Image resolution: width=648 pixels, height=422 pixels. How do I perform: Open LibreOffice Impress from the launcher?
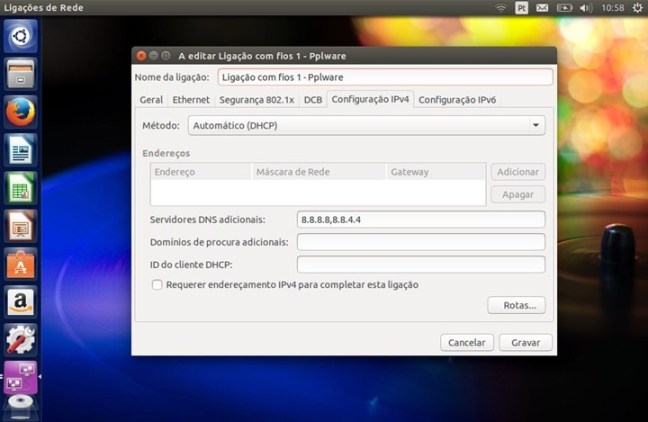[x=21, y=226]
